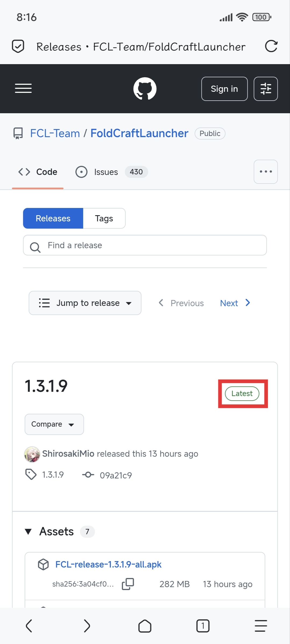
Task: Tap the cellular signal strength icon
Action: [x=226, y=17]
